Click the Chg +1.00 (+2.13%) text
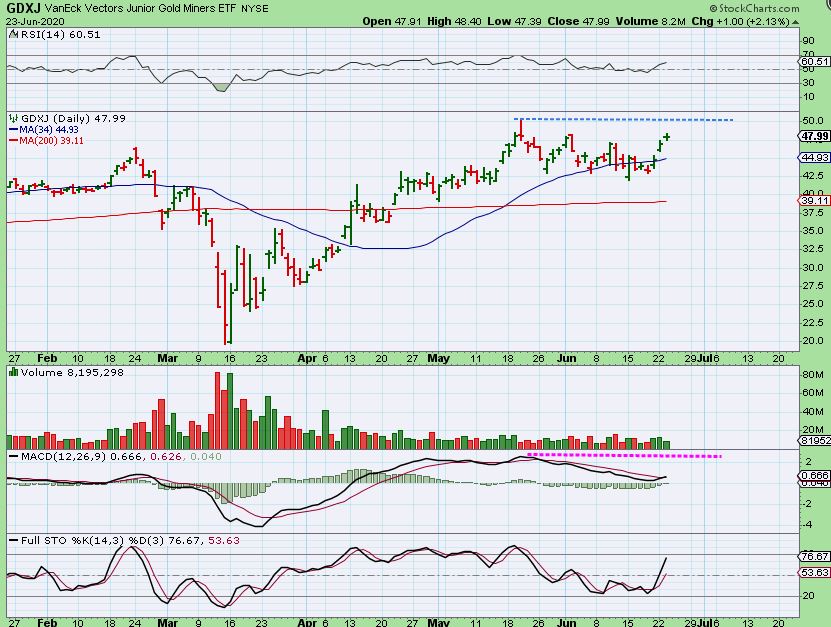The height and width of the screenshot is (627, 831). tap(740, 21)
